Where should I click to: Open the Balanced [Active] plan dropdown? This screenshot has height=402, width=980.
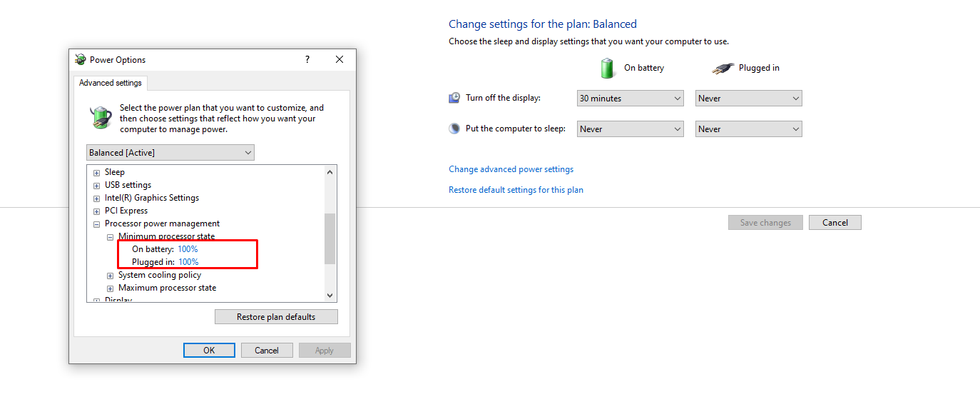tap(170, 153)
